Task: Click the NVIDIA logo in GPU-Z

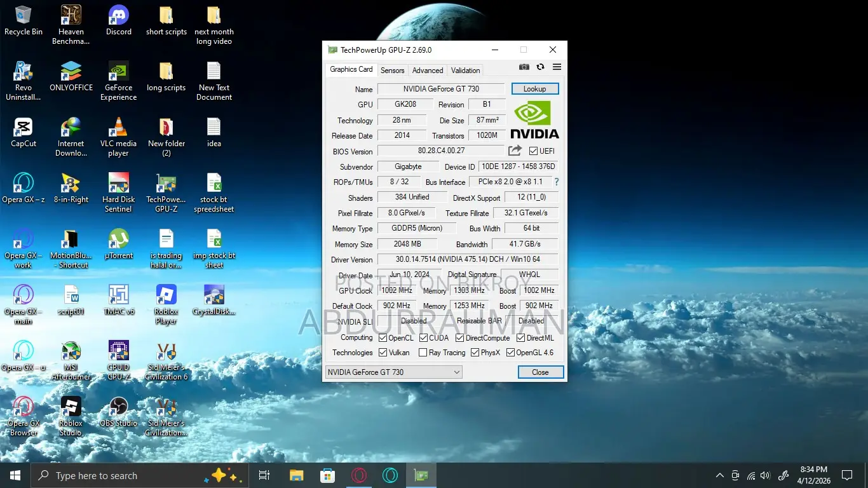Action: coord(534,120)
